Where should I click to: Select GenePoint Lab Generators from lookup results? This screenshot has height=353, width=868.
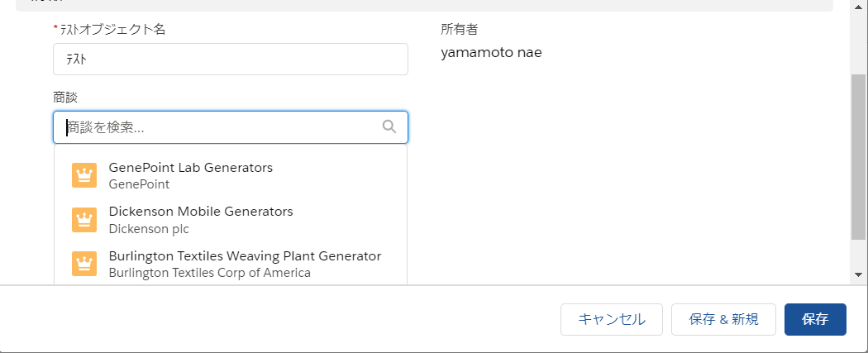[x=231, y=175]
